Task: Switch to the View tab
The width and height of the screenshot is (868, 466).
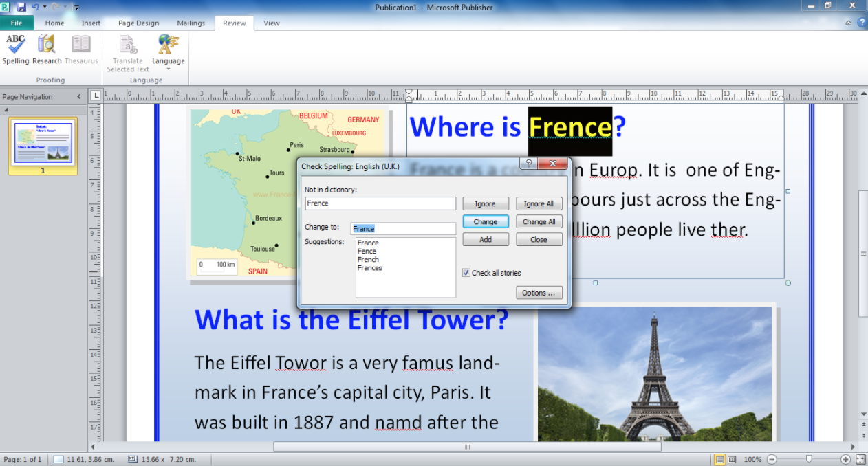Action: pos(272,23)
